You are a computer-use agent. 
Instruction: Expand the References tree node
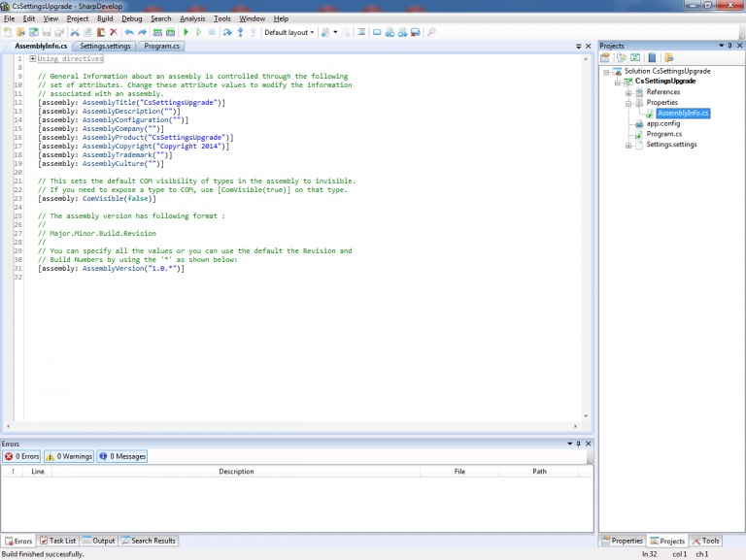628,92
